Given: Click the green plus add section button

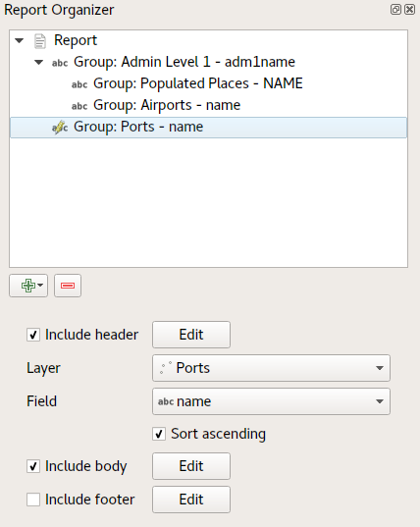Looking at the screenshot, I should click(x=28, y=286).
